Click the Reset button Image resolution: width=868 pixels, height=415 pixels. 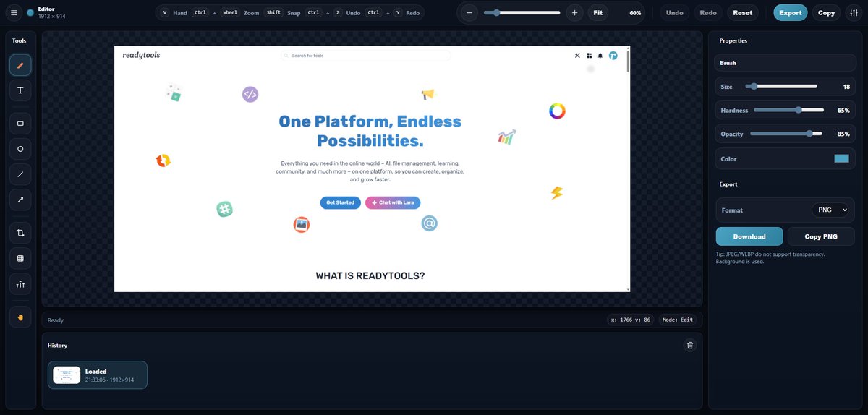[743, 12]
